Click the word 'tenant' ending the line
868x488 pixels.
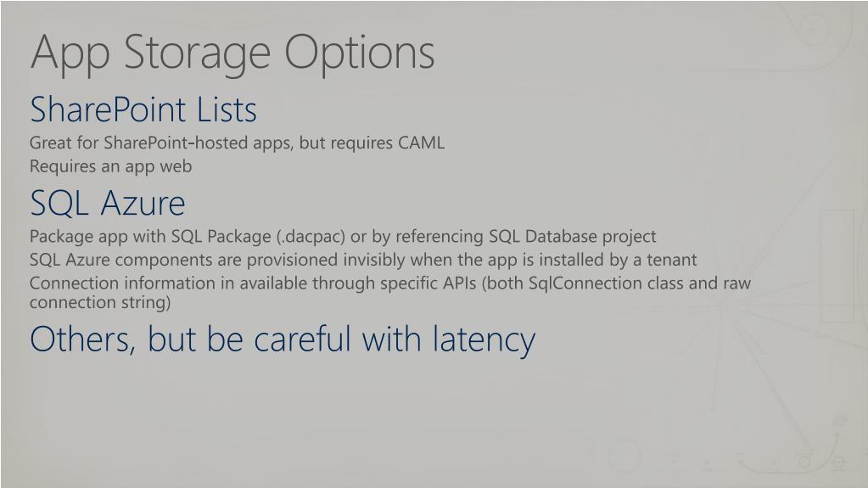672,260
